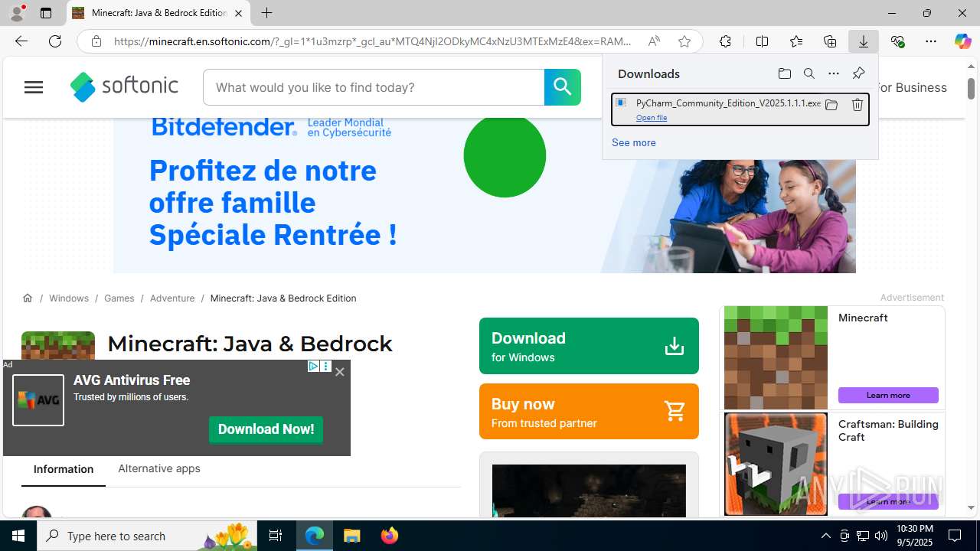The image size is (980, 551).
Task: Toggle the Downloads toolbar button
Action: (864, 41)
